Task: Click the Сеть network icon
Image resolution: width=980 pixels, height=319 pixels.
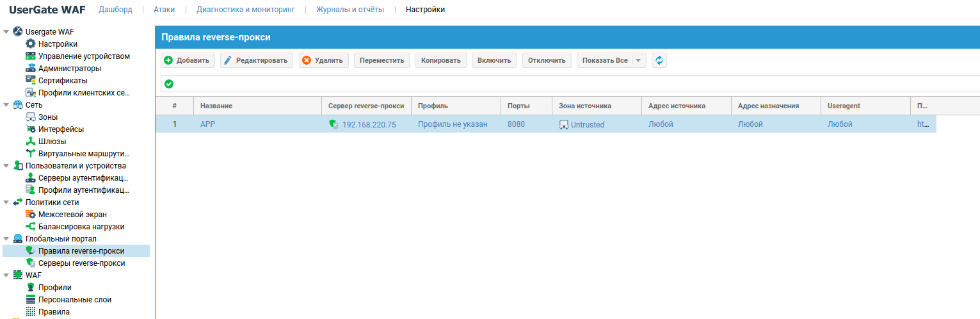Action: [18, 105]
